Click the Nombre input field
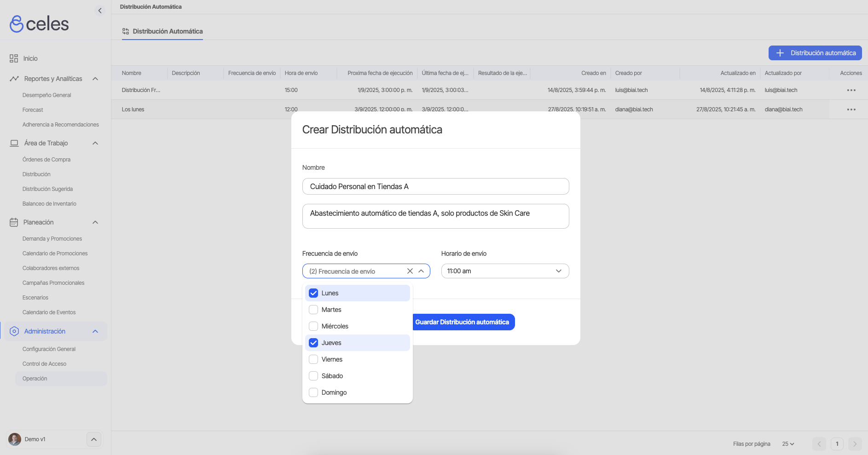 (435, 186)
